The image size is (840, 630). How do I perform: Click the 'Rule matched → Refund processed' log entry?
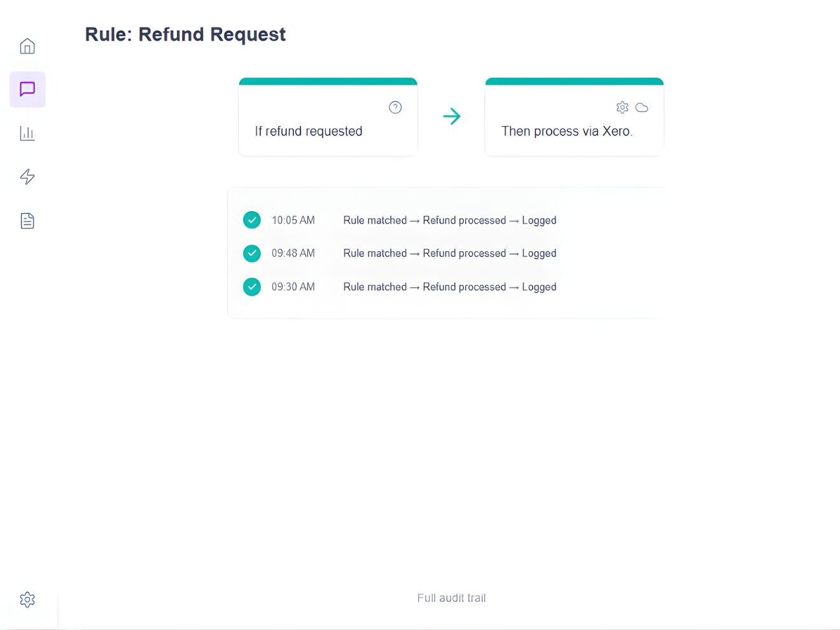click(449, 220)
